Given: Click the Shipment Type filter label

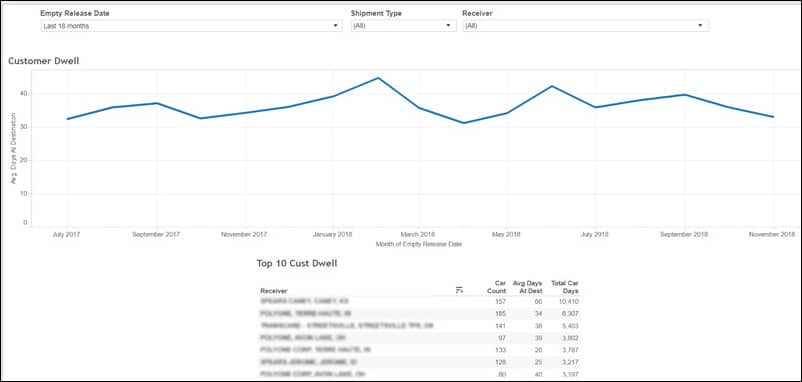Looking at the screenshot, I should [x=376, y=13].
